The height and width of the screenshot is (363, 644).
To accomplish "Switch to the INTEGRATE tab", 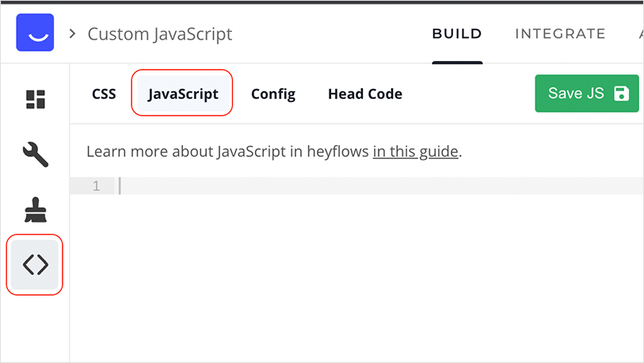I will (560, 34).
